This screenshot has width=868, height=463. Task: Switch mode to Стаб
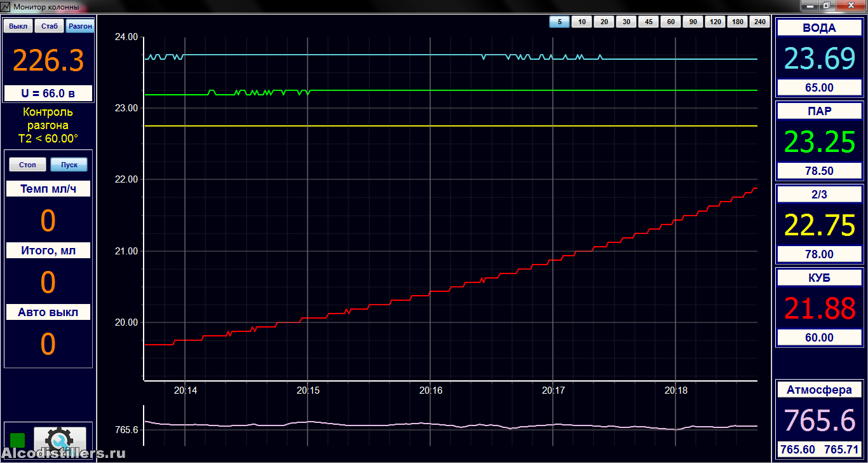click(x=49, y=26)
